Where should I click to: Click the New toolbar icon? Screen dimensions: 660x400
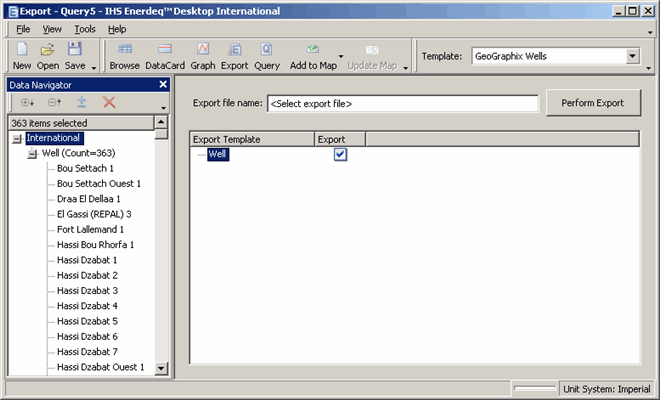(x=22, y=50)
